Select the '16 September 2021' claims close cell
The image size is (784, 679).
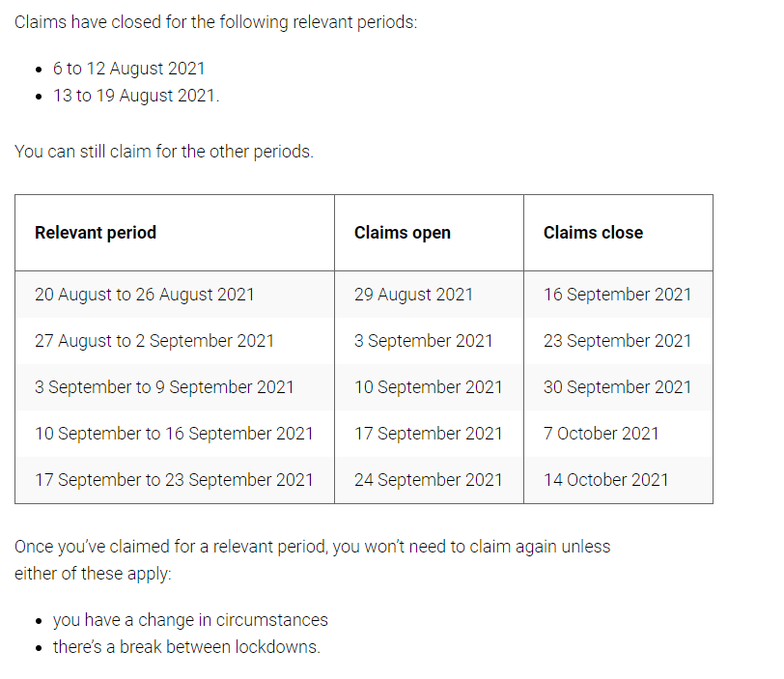coord(618,295)
